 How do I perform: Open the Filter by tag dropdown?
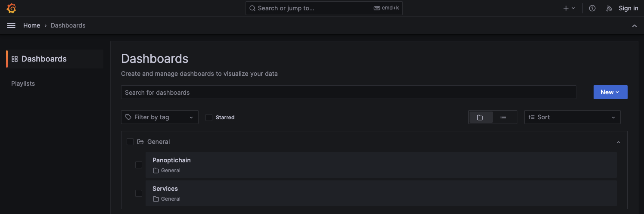159,117
